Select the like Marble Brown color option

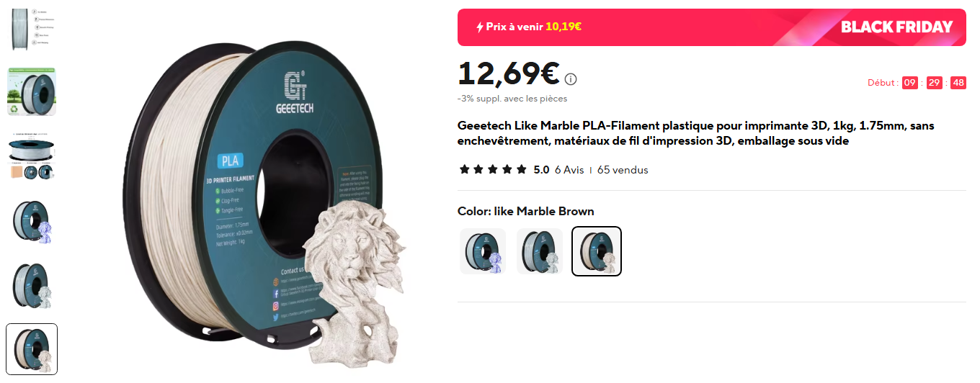597,251
